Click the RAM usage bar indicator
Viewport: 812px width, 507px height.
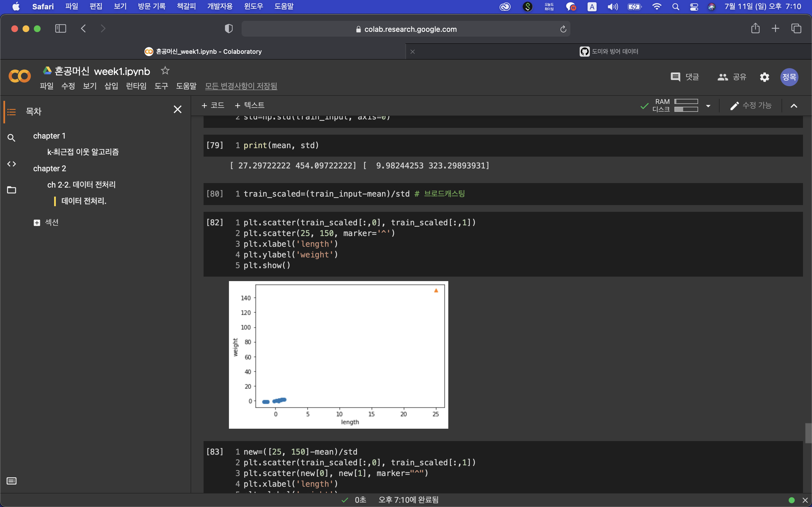coord(686,102)
